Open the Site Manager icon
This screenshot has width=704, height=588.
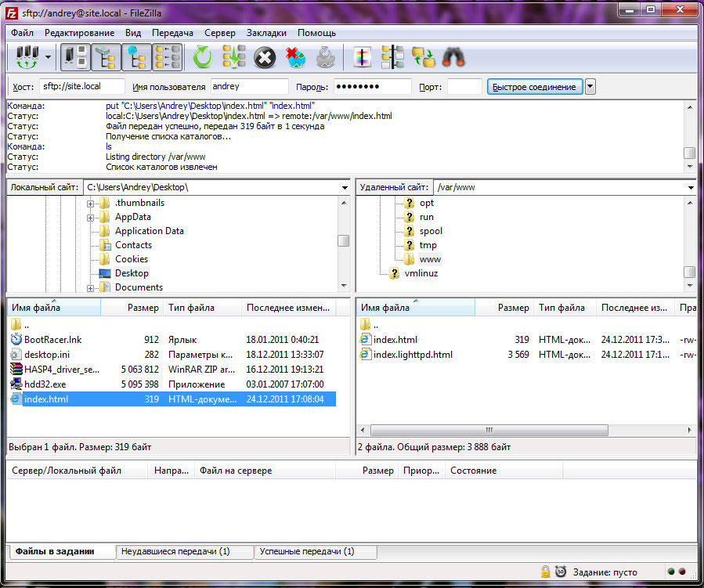click(27, 57)
